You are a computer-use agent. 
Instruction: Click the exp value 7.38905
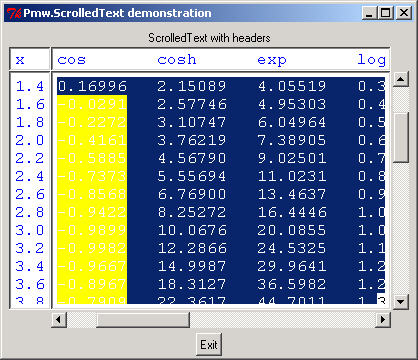(x=292, y=140)
